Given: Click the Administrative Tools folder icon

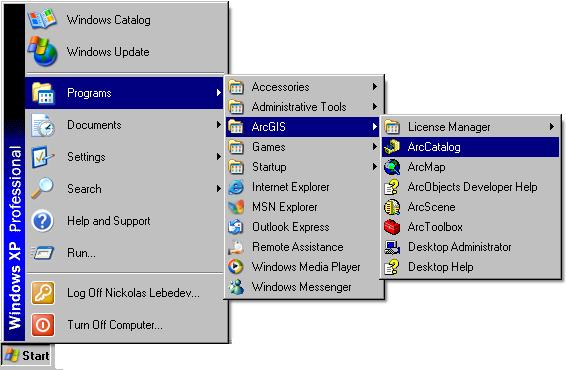Looking at the screenshot, I should (236, 107).
